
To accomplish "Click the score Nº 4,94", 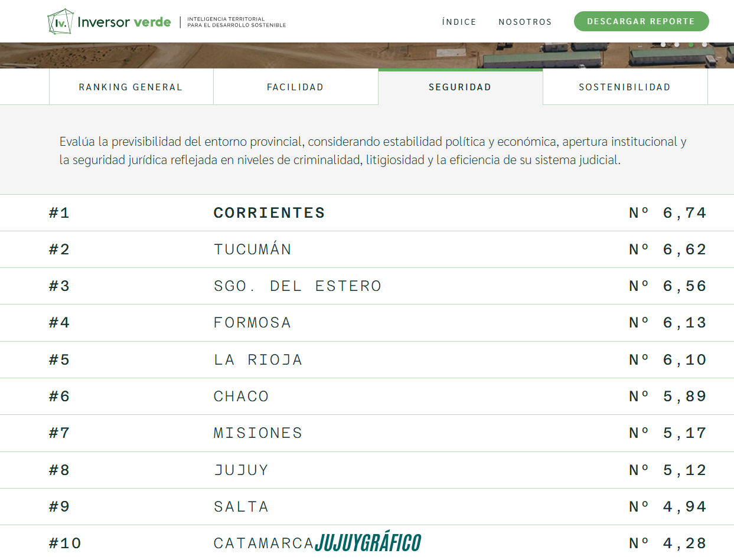I will [x=668, y=507].
